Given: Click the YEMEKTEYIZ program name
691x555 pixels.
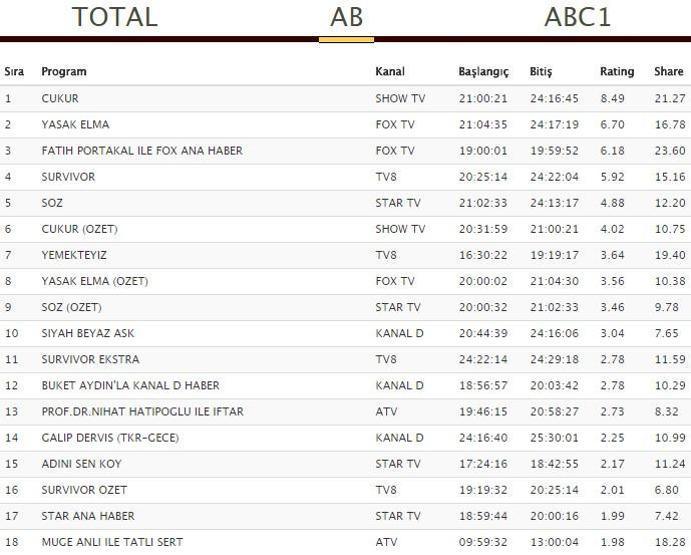Looking at the screenshot, I should coord(74,255).
